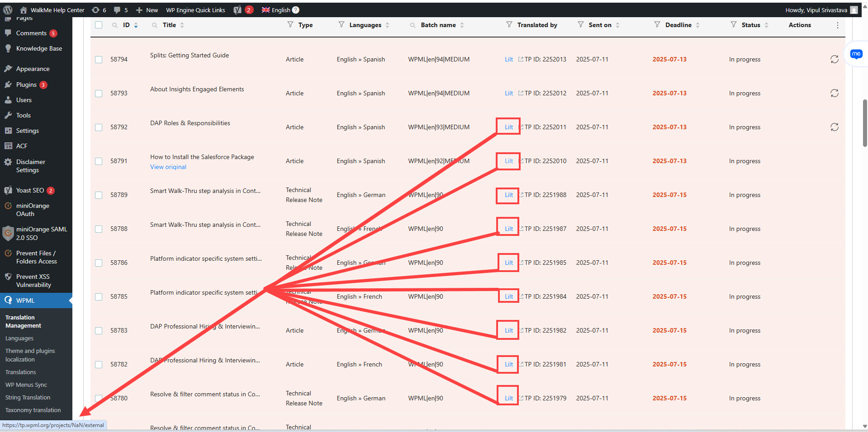Refresh status for job 58792
The height and width of the screenshot is (432, 868).
click(x=835, y=127)
